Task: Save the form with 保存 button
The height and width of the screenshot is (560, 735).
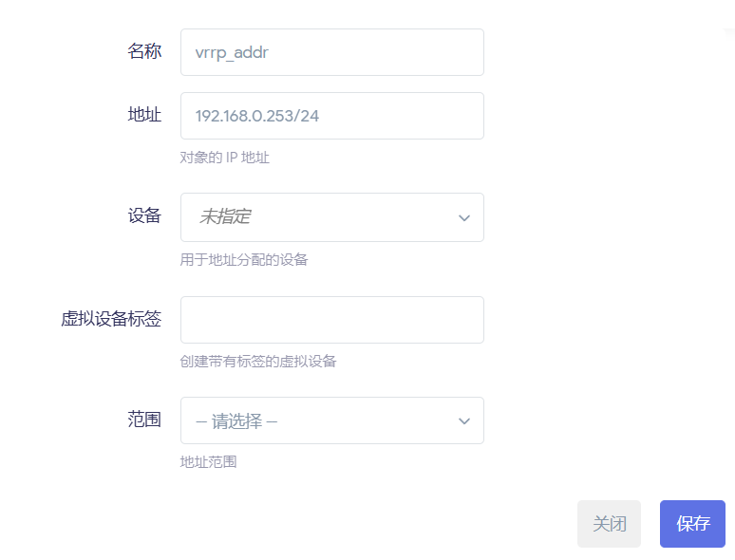Action: (692, 523)
